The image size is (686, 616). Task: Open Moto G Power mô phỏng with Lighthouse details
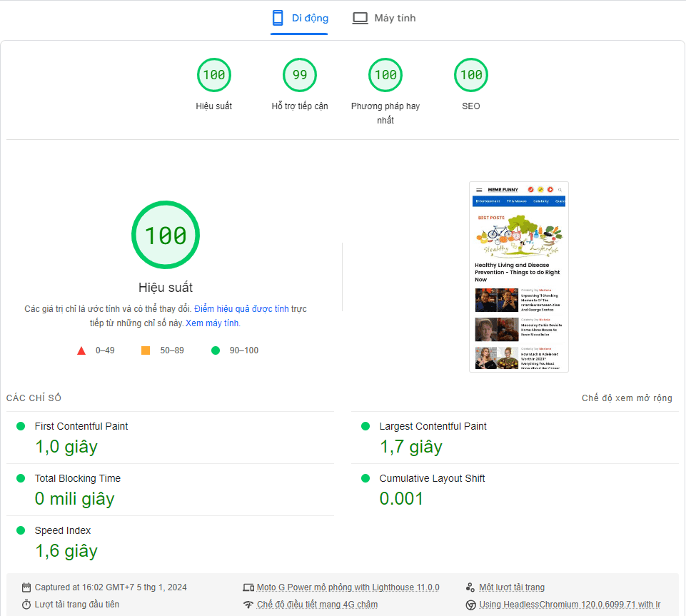pyautogui.click(x=348, y=587)
